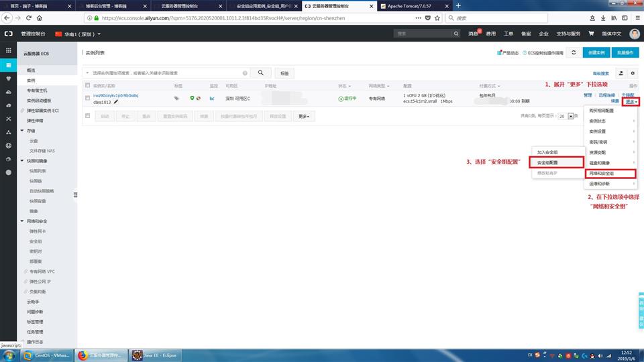The image size is (644, 362).
Task: Open instance link i-wz90oxykv1p0r9b0xi6q
Action: point(116,96)
